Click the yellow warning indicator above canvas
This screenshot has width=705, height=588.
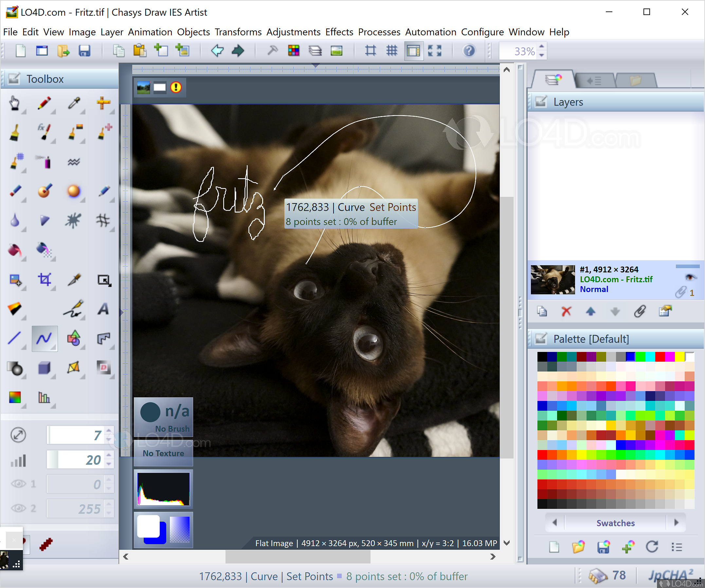click(x=176, y=88)
